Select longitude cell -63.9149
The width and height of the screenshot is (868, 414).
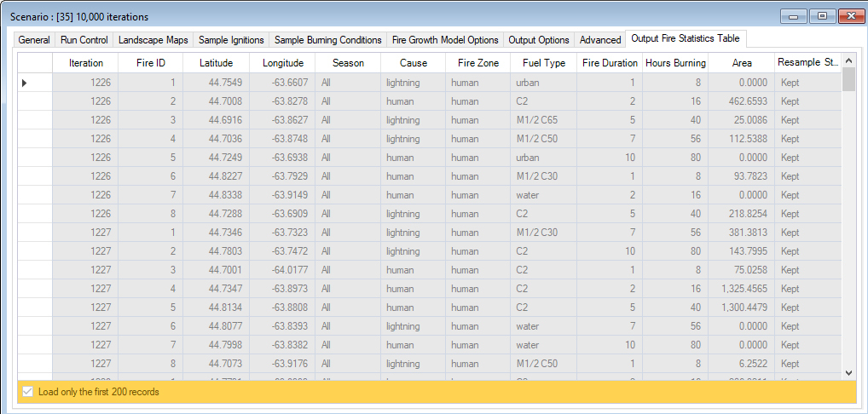tap(282, 195)
